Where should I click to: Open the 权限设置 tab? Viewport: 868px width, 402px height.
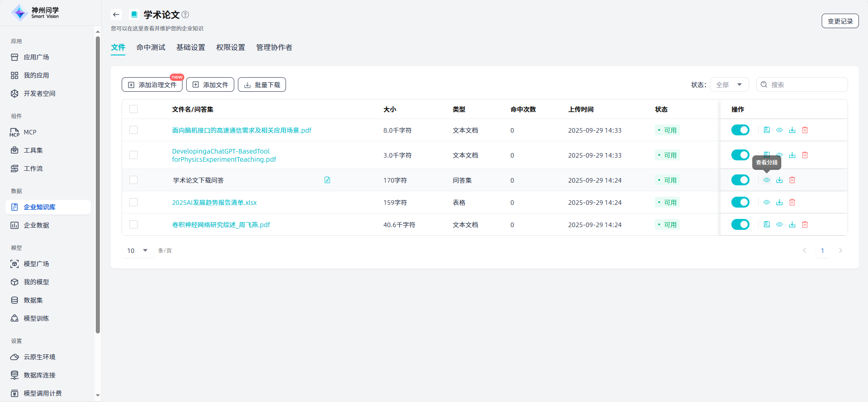tap(231, 48)
